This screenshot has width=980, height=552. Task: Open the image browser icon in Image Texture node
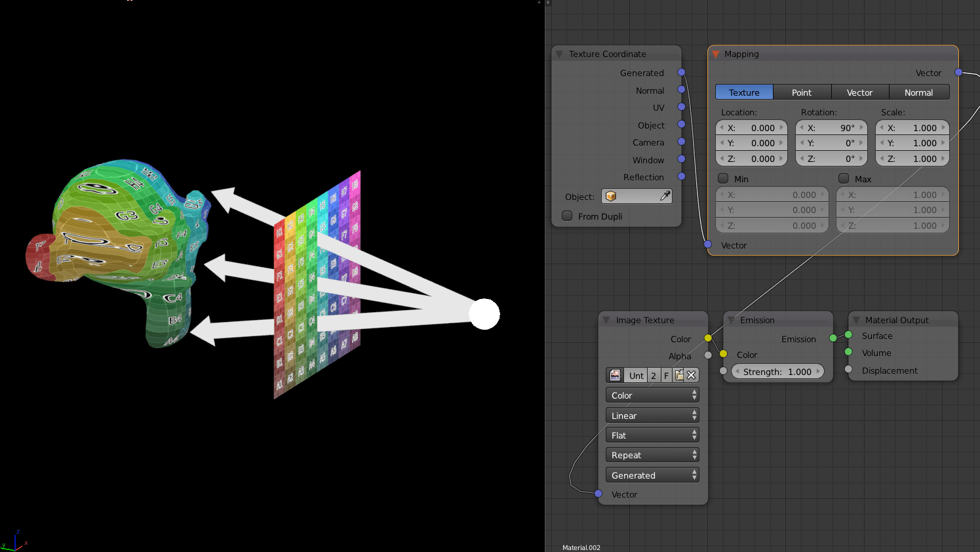tap(615, 375)
